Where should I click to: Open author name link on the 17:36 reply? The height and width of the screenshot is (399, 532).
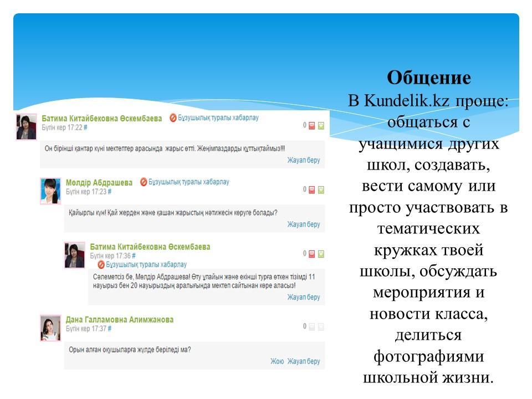(150, 247)
